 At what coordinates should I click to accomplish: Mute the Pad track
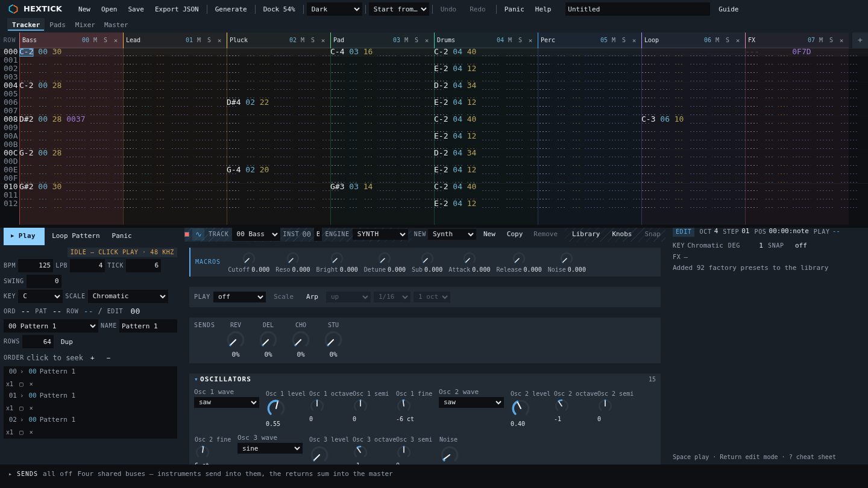coord(406,40)
